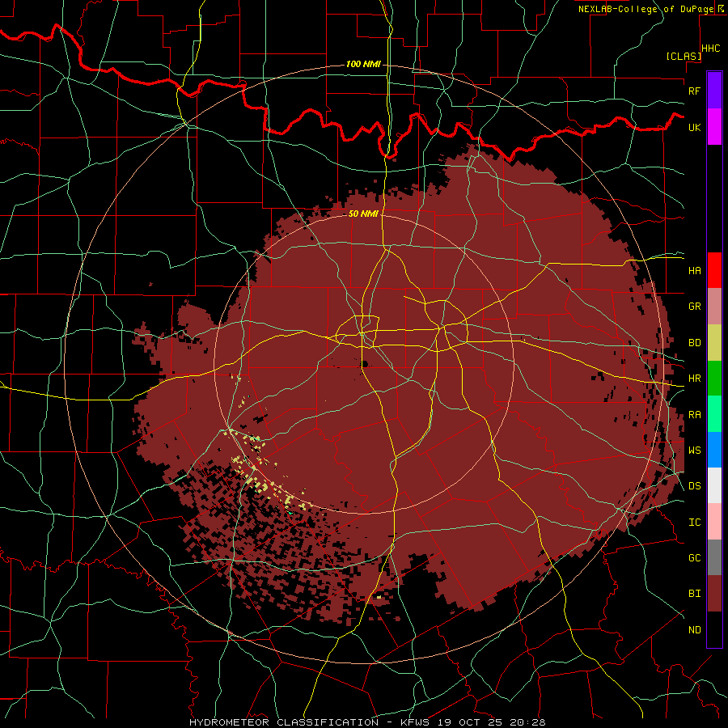
Task: Click the RA light-green legend swatch
Action: click(714, 414)
